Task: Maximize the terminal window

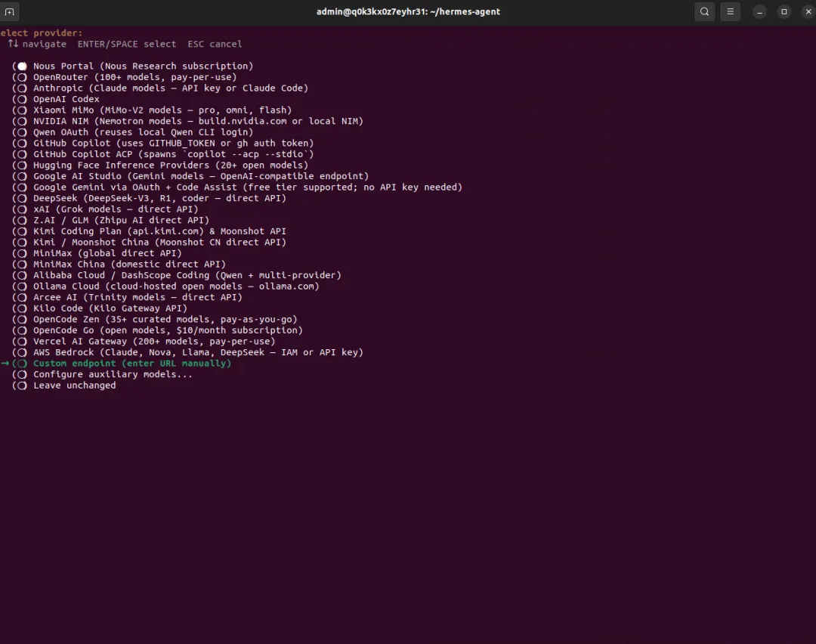Action: coord(784,11)
